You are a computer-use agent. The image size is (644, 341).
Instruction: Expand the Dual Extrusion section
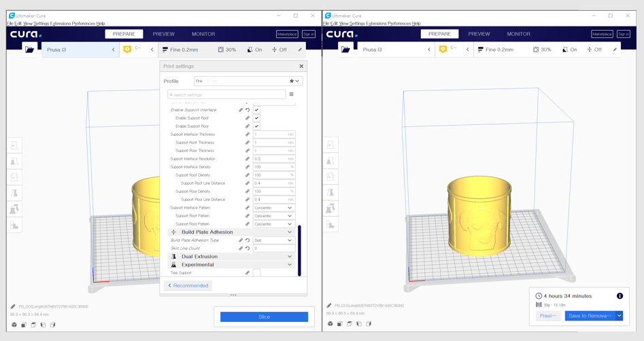[x=232, y=257]
